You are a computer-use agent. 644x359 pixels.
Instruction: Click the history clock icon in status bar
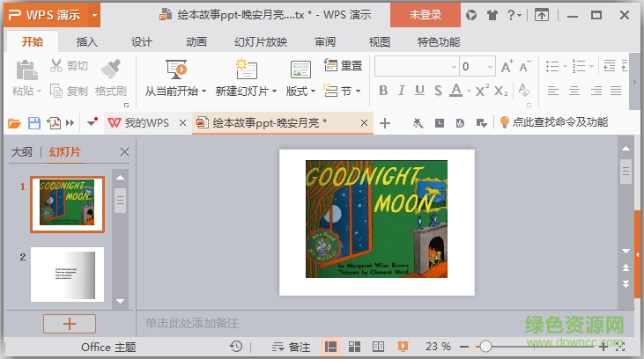(236, 347)
